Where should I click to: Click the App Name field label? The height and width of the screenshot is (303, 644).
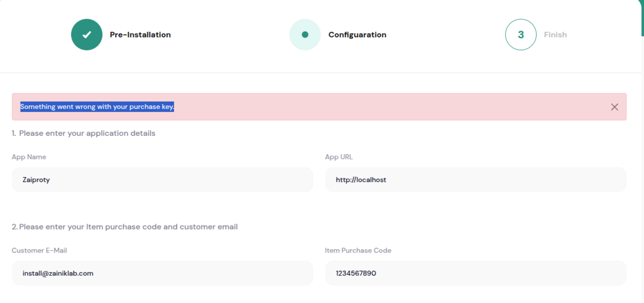(29, 157)
